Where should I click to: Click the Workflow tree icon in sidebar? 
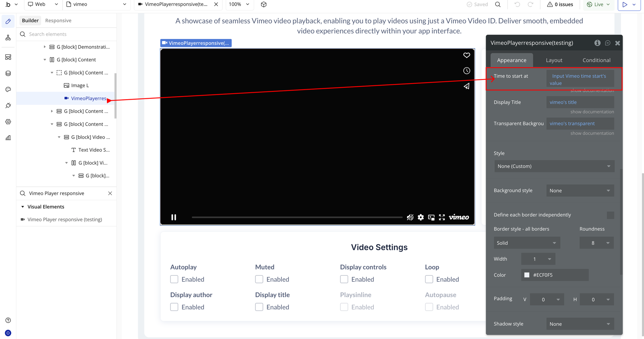[x=8, y=38]
